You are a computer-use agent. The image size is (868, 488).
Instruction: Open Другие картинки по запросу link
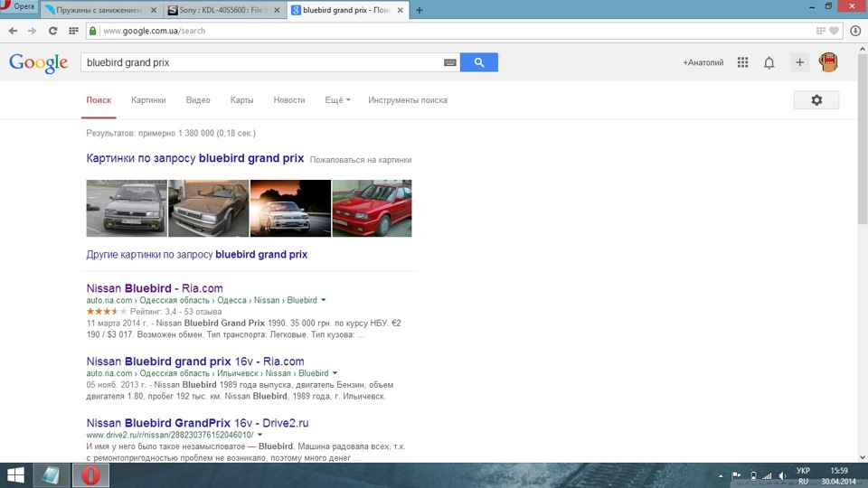pyautogui.click(x=196, y=255)
